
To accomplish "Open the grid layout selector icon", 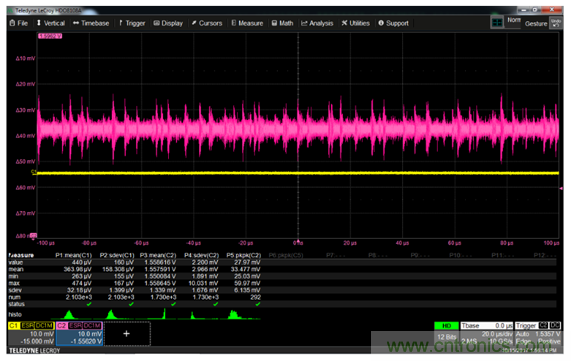I will (497, 23).
